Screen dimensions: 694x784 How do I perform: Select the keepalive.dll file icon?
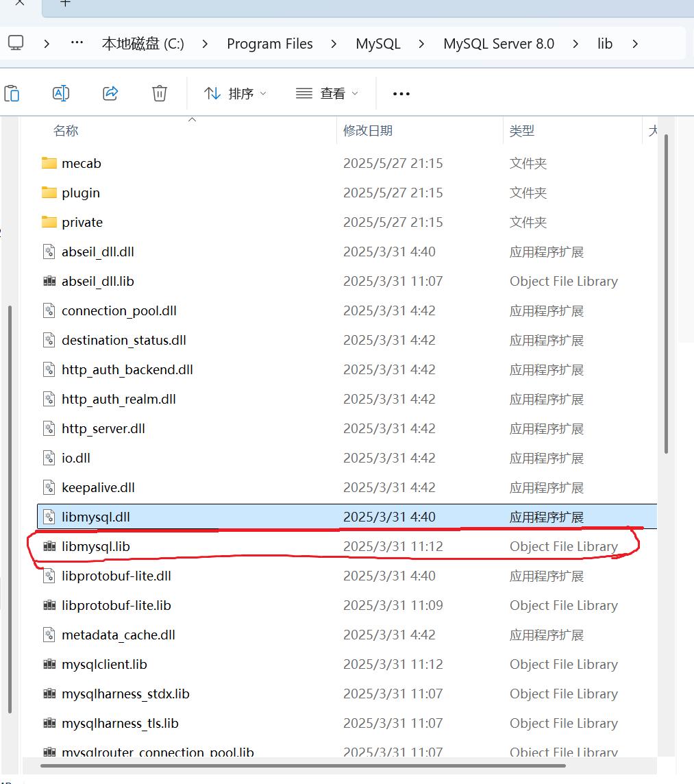[49, 487]
